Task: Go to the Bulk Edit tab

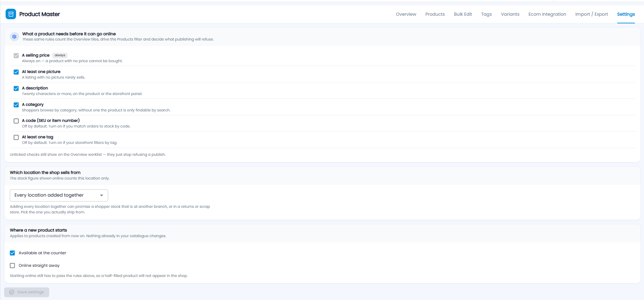Action: coord(463,14)
